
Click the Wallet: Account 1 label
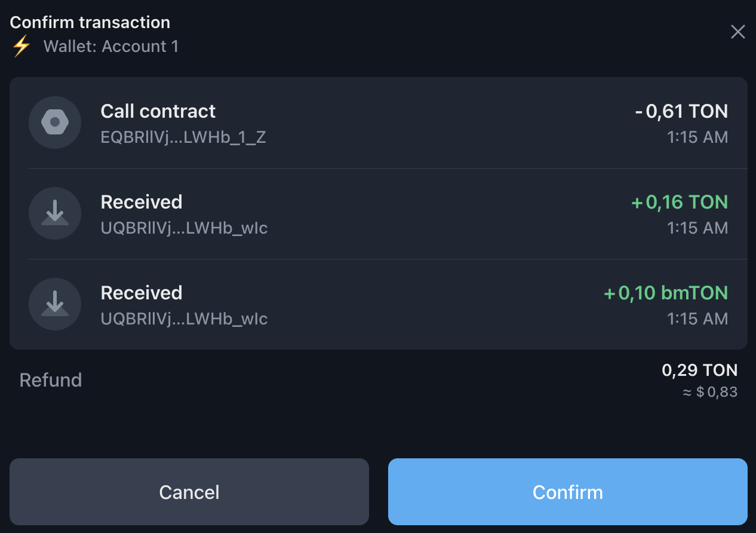tap(110, 46)
